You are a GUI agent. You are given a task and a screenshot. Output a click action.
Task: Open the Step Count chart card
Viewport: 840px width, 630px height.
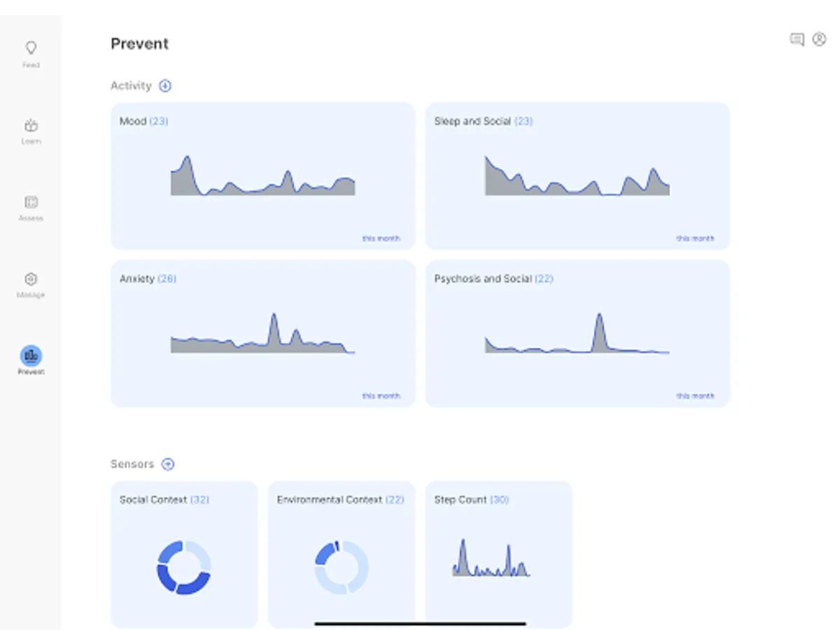tap(499, 554)
